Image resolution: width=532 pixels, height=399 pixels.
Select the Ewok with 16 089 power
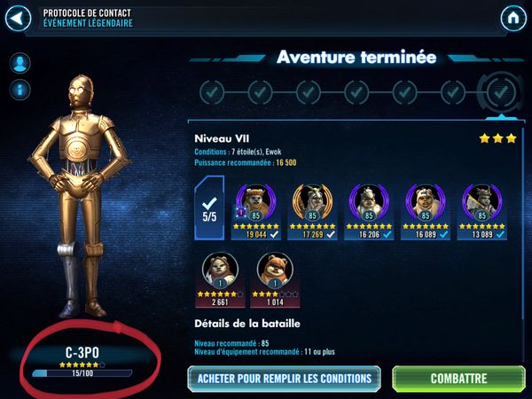tap(426, 211)
